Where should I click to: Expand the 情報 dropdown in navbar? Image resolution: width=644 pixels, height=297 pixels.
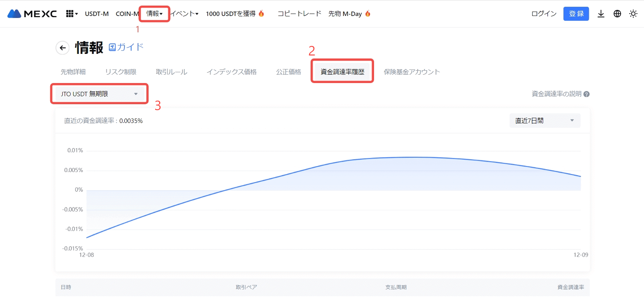click(x=154, y=14)
